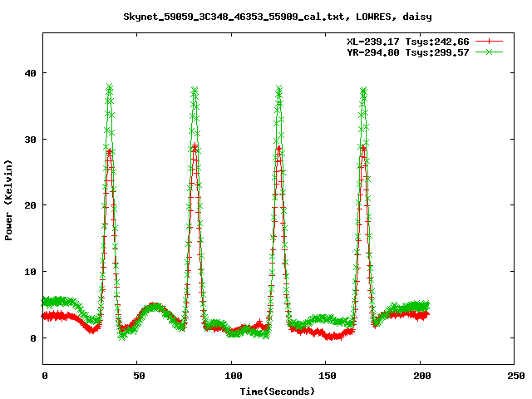Click x-axis tick label 250
532x399 pixels.
pos(515,376)
